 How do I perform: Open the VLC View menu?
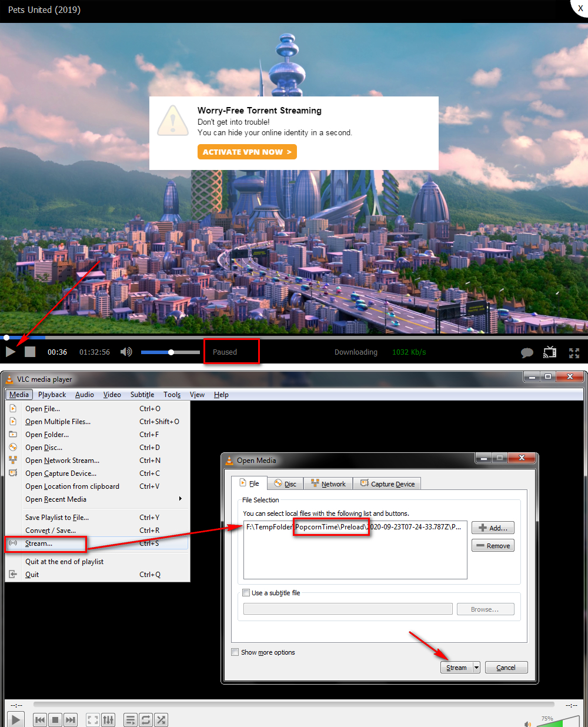click(x=197, y=395)
